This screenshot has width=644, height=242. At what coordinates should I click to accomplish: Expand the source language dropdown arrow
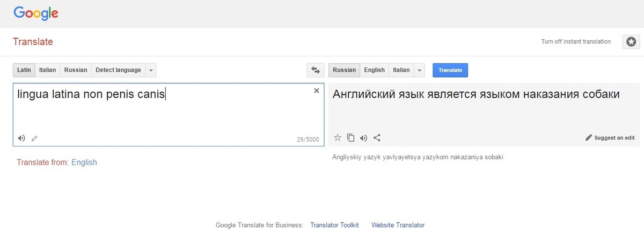click(x=151, y=70)
